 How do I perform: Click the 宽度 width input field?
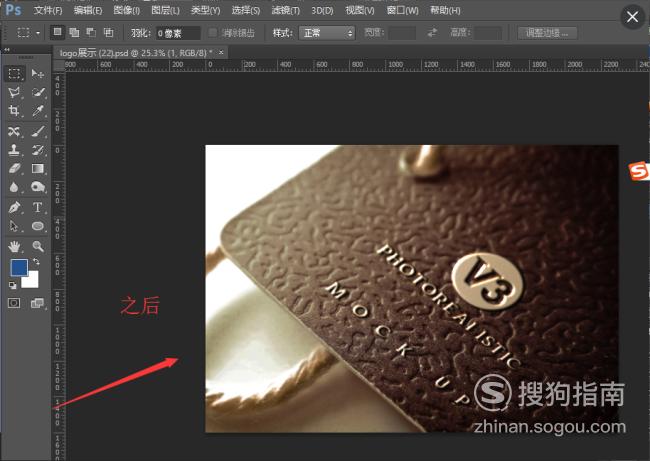coord(402,33)
